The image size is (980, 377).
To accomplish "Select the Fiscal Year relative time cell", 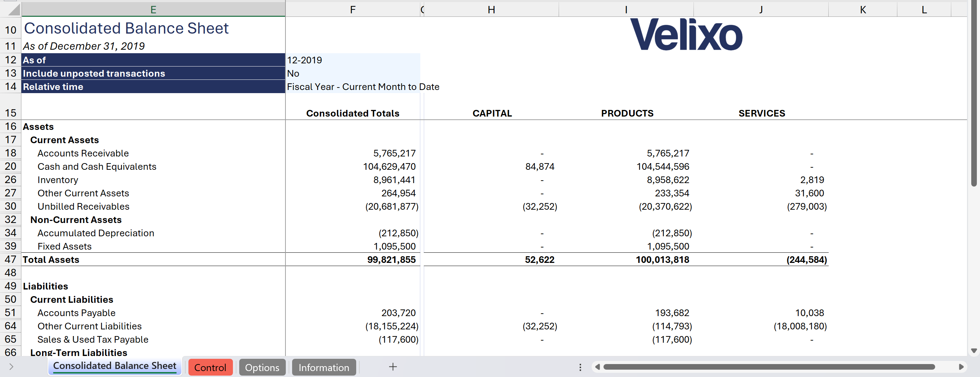I will pyautogui.click(x=352, y=87).
